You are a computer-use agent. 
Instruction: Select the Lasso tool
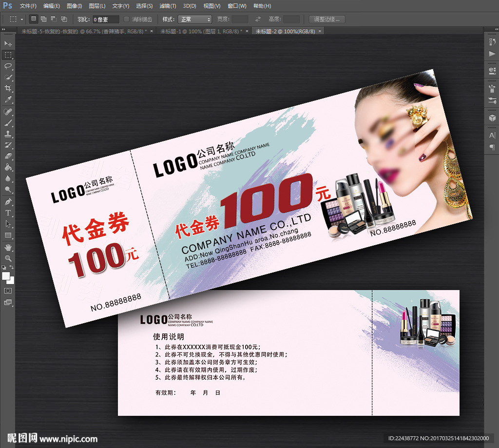click(8, 66)
